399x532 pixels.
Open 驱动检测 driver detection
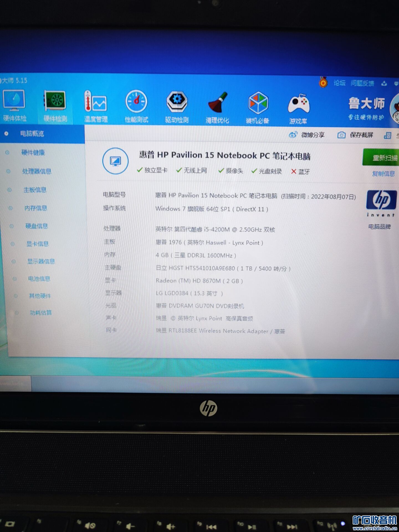177,108
